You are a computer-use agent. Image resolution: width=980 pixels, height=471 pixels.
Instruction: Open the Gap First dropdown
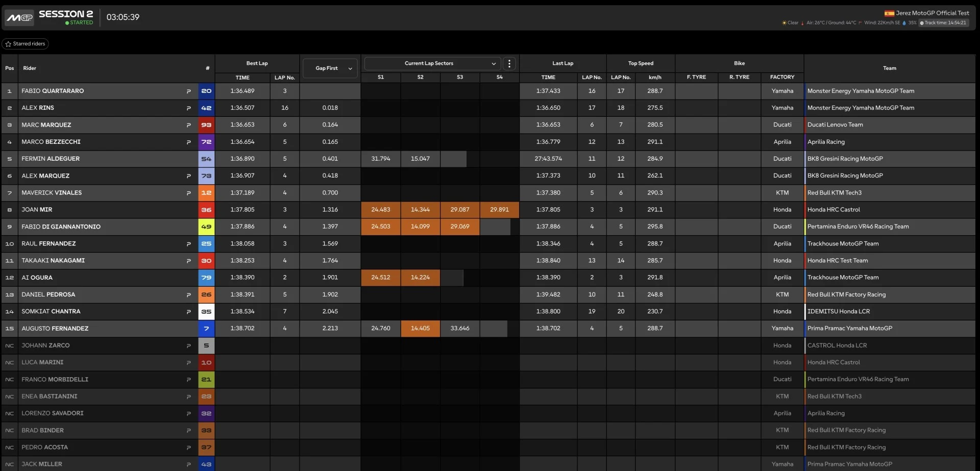(330, 68)
